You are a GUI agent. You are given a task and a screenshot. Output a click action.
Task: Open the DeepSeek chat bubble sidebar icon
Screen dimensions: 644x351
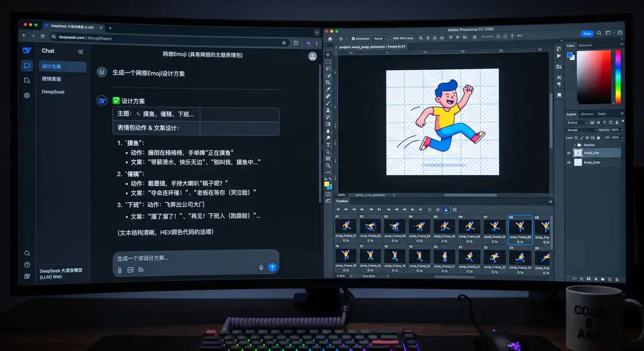pyautogui.click(x=27, y=65)
